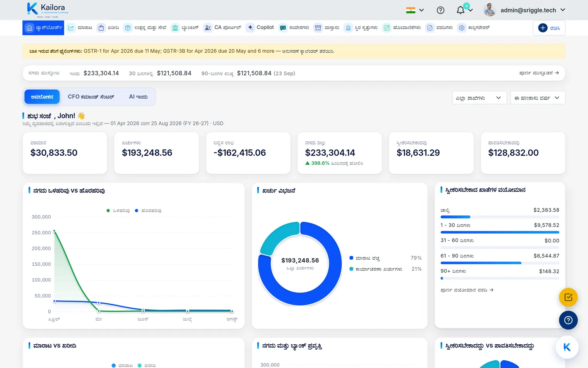This screenshot has width=588, height=368.
Task: Open the dark blue help floating button
Action: tap(568, 320)
